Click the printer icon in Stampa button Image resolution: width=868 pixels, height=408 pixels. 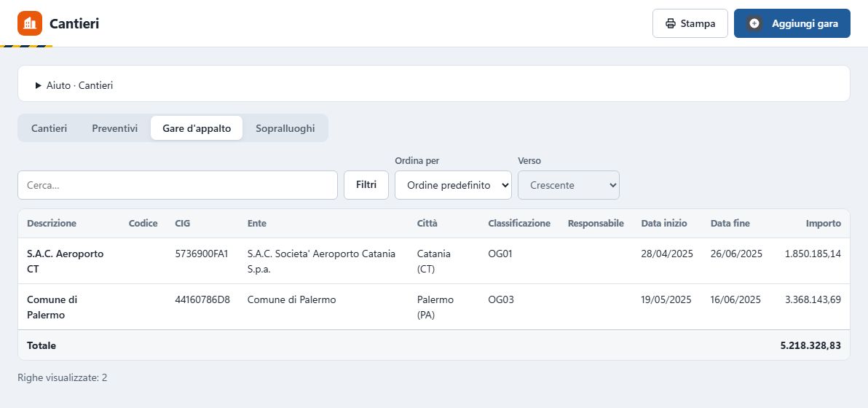pos(671,24)
